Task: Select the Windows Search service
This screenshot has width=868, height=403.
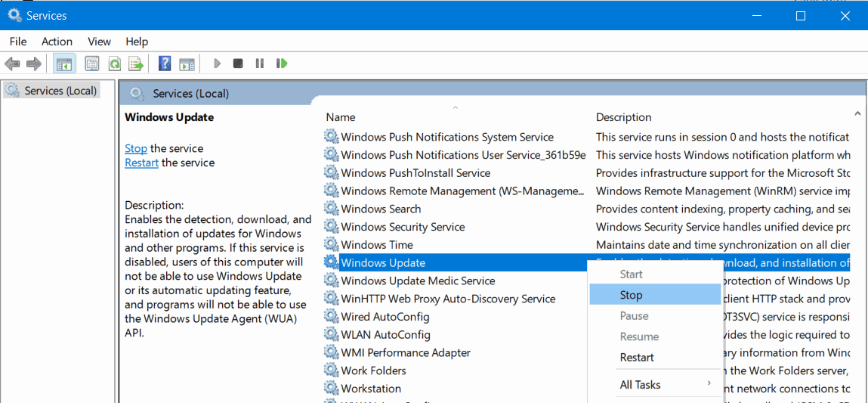Action: coord(381,209)
